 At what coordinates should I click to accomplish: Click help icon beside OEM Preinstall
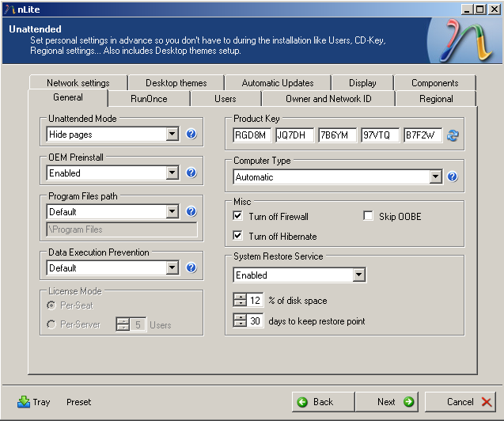191,173
